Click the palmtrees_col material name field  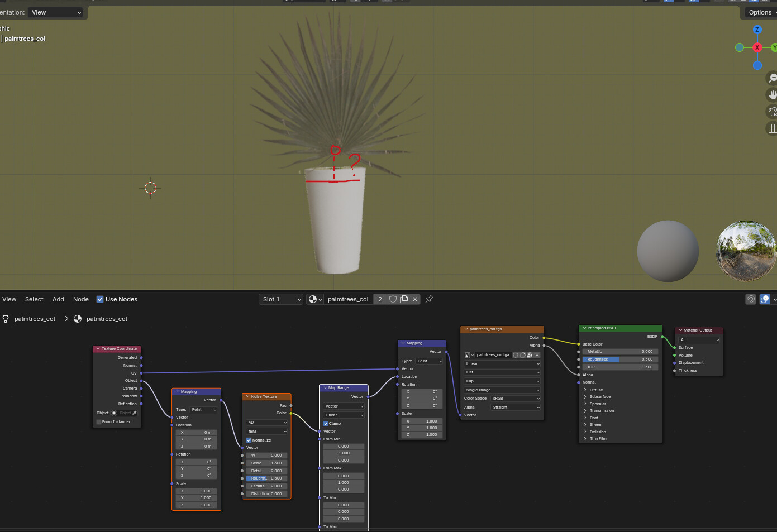pyautogui.click(x=348, y=299)
